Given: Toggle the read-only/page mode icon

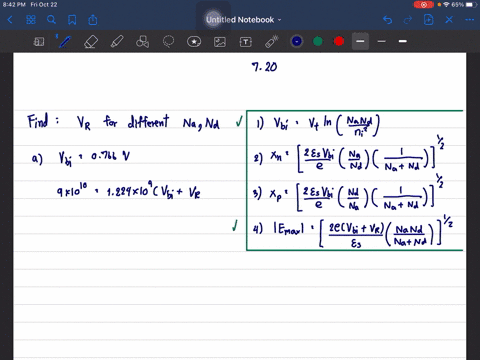Looking at the screenshot, I should coord(39,42).
